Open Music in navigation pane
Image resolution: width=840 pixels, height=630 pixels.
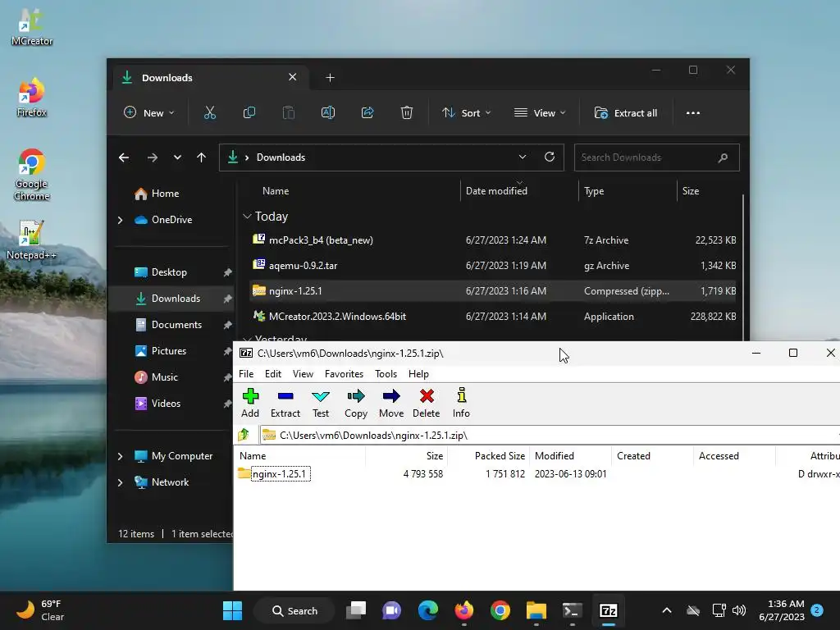(x=164, y=377)
